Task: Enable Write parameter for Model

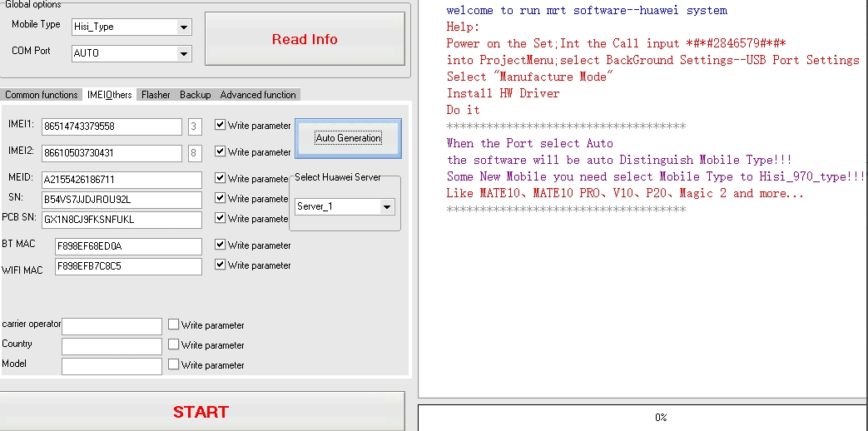Action: [174, 364]
